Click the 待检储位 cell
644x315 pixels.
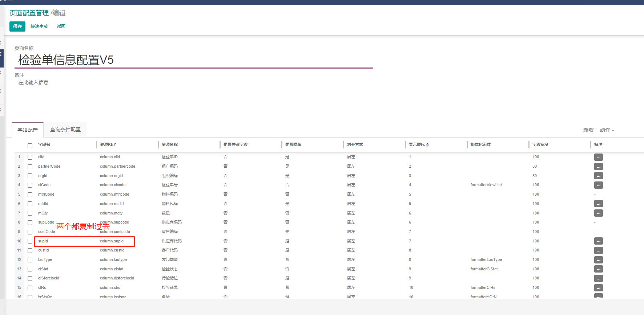click(x=170, y=278)
